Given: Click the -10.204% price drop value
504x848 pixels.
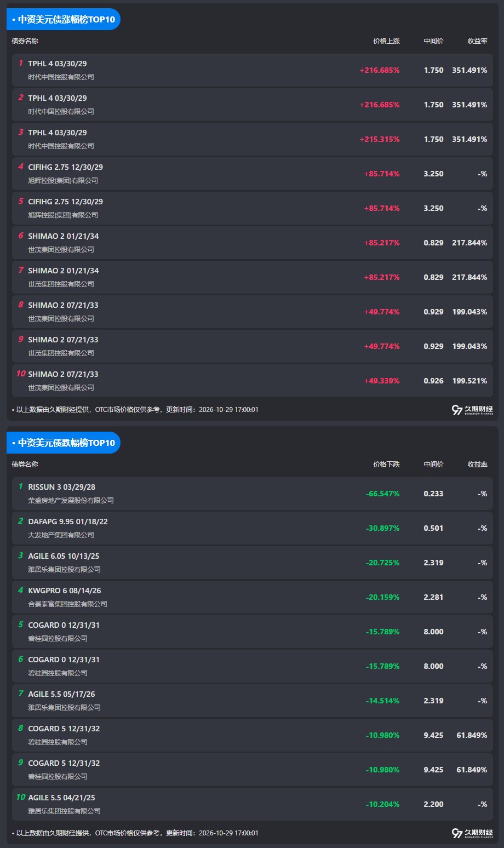Looking at the screenshot, I should [x=383, y=804].
